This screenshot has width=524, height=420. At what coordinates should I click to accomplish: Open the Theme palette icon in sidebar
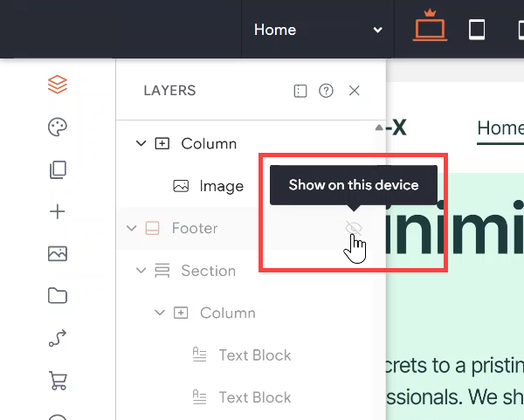pos(58,127)
